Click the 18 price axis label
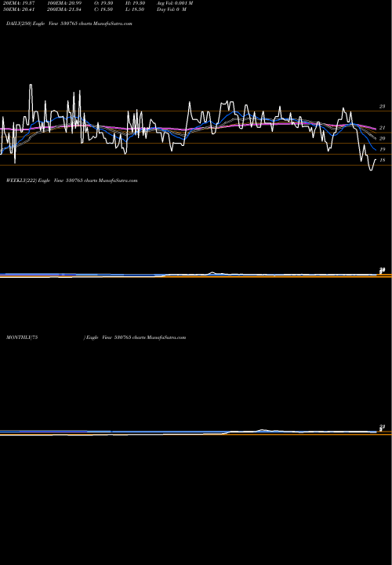Image resolution: width=392 pixels, height=565 pixels. 383,160
